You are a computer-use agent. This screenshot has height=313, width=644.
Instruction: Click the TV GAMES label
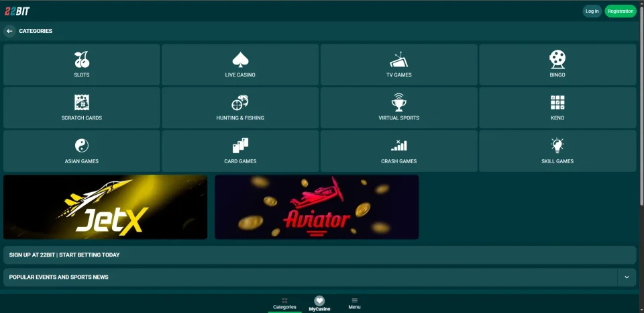[x=398, y=75]
